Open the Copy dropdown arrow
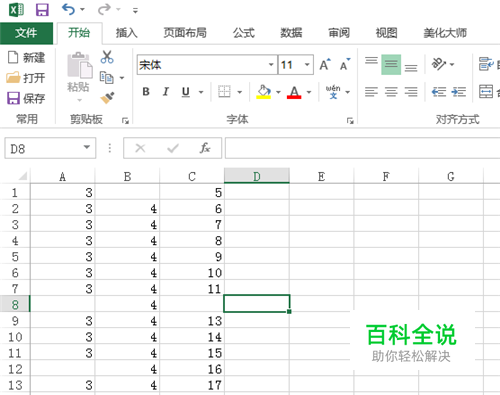The height and width of the screenshot is (395, 500). tap(122, 78)
